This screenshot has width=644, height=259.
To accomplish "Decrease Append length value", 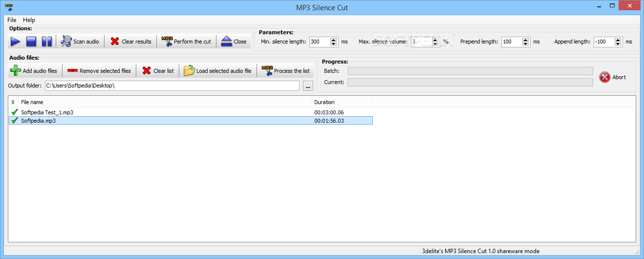I will 618,44.
